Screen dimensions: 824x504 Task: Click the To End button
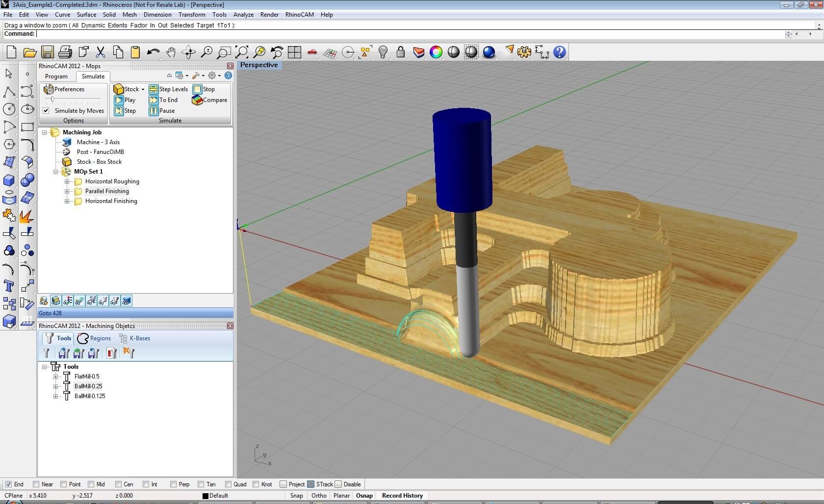pyautogui.click(x=163, y=100)
